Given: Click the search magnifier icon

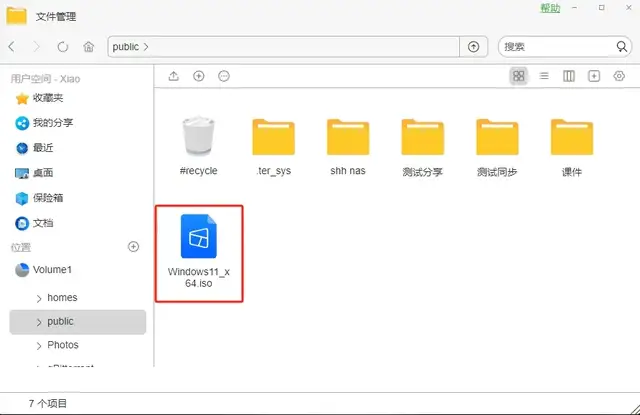Looking at the screenshot, I should [621, 47].
